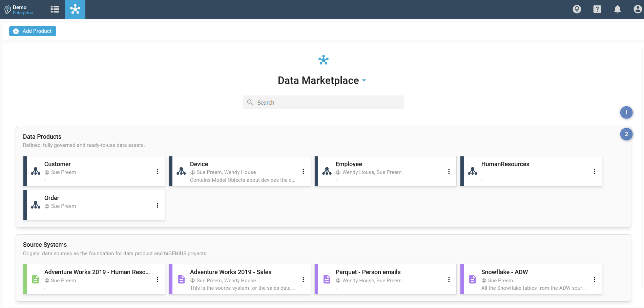The height and width of the screenshot is (308, 644).
Task: Click the Add Product button
Action: (x=33, y=31)
